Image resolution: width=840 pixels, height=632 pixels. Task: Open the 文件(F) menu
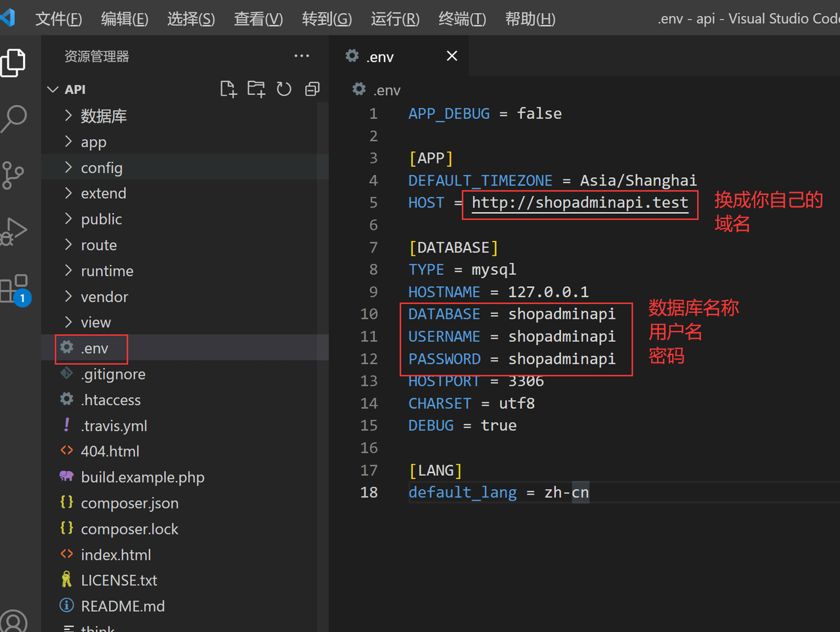pos(58,19)
